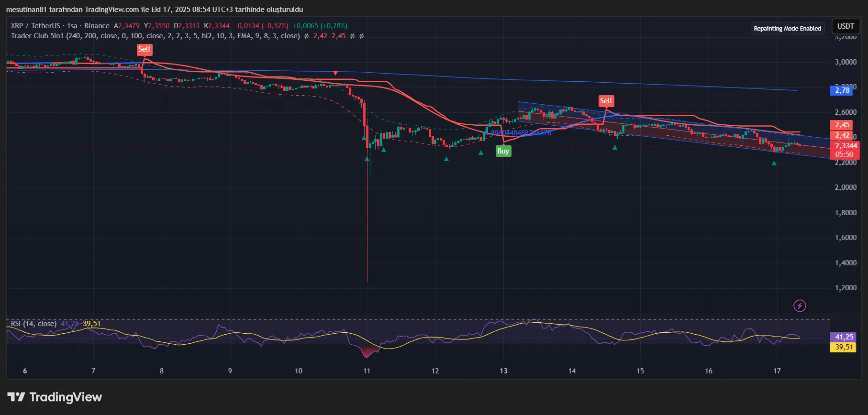Click the current price label 2,3344
The image size is (868, 415).
[846, 146]
